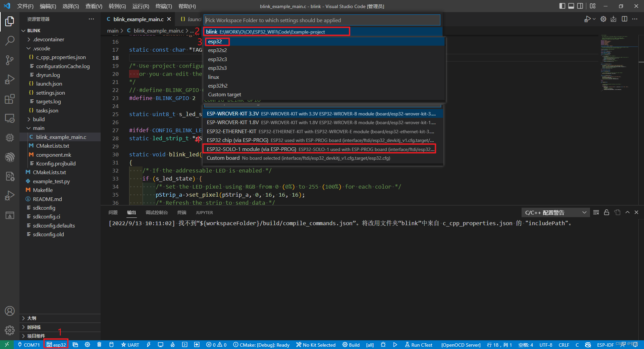This screenshot has height=349, width=644.
Task: Click the full clean trash icon in status bar
Action: pyautogui.click(x=99, y=345)
